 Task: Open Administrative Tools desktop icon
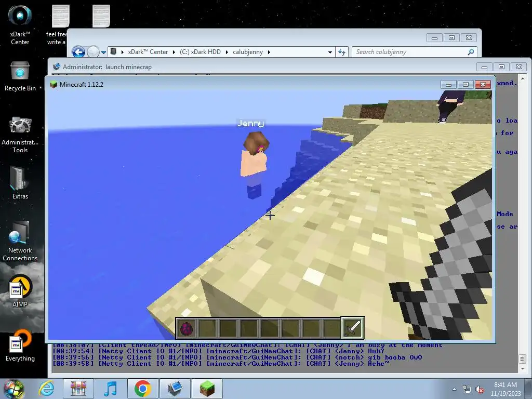[20, 135]
